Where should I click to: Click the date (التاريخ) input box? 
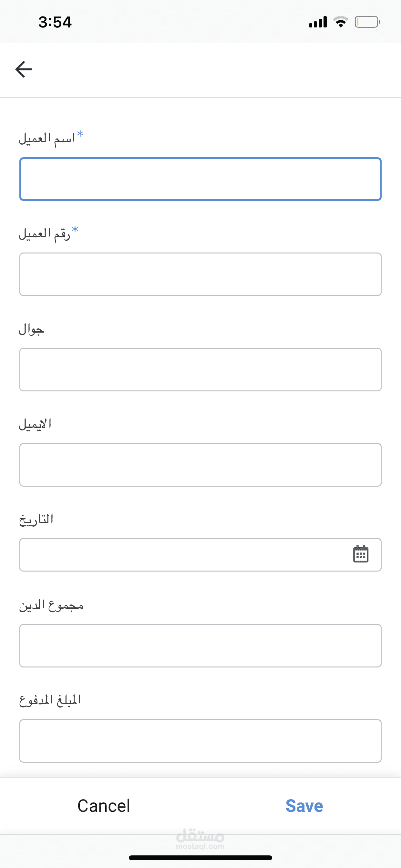click(x=182, y=555)
